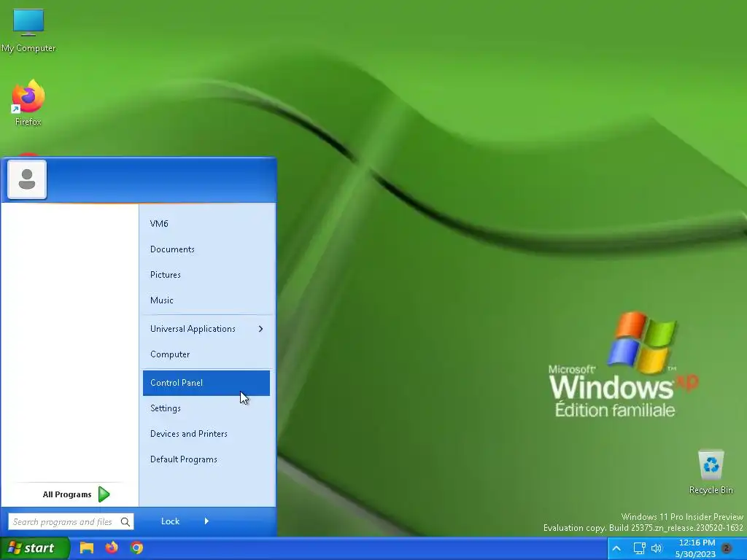Click the search magnifier icon in Start menu

tap(125, 522)
